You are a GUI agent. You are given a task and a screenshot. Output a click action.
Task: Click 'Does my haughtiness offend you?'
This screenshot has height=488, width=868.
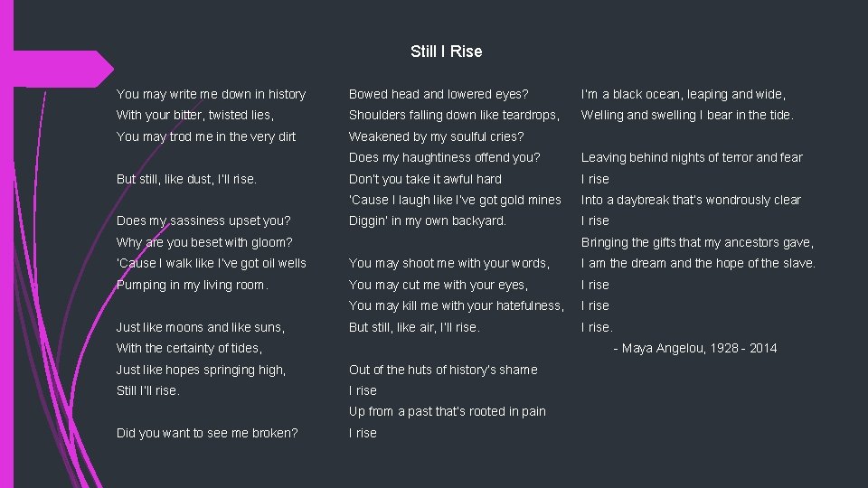(444, 157)
